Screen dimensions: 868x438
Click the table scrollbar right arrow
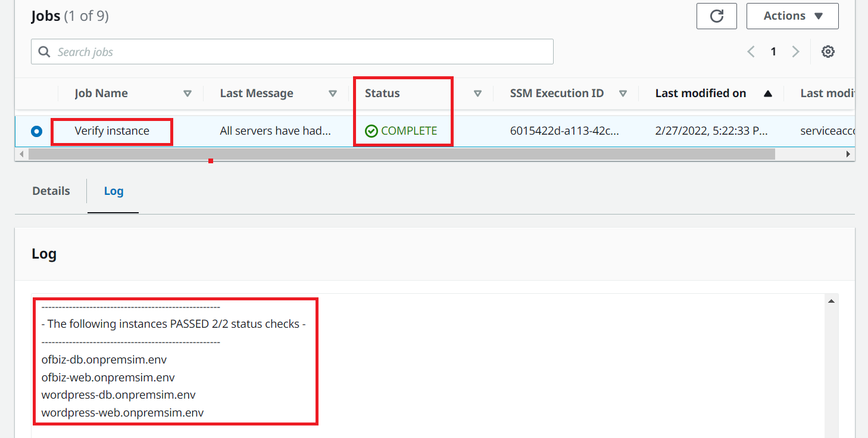(x=848, y=154)
